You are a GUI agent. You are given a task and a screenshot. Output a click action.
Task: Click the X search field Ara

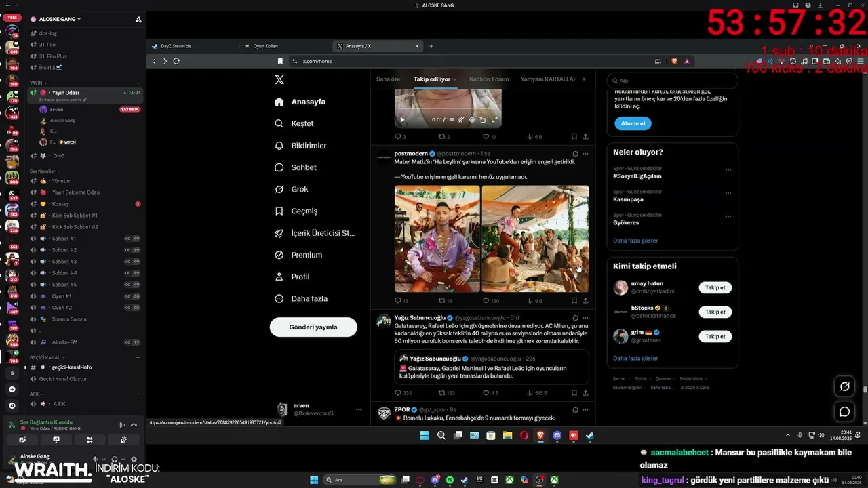coord(672,81)
